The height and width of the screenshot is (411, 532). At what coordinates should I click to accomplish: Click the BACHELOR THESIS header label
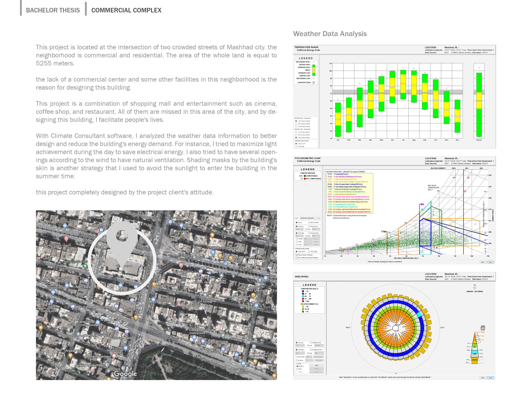point(53,10)
